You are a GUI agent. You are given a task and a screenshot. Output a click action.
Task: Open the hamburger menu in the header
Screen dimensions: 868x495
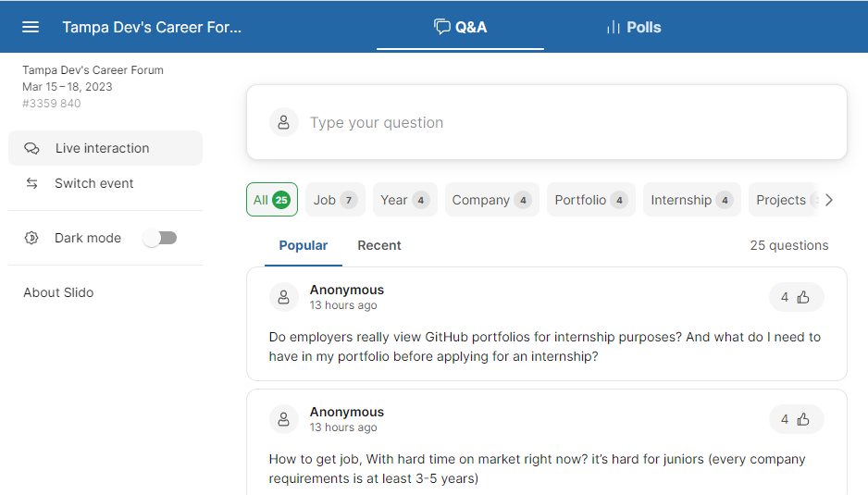point(31,27)
